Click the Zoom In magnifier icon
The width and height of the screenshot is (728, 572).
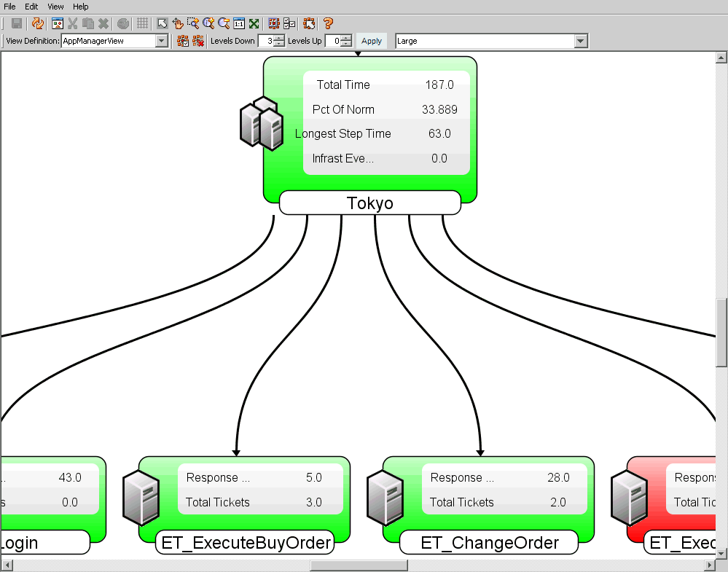(208, 23)
